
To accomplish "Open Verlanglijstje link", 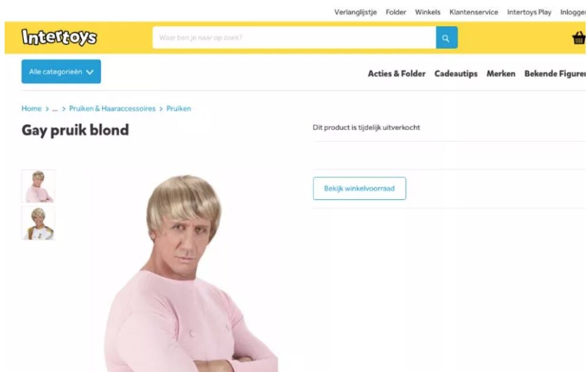I will [x=355, y=12].
